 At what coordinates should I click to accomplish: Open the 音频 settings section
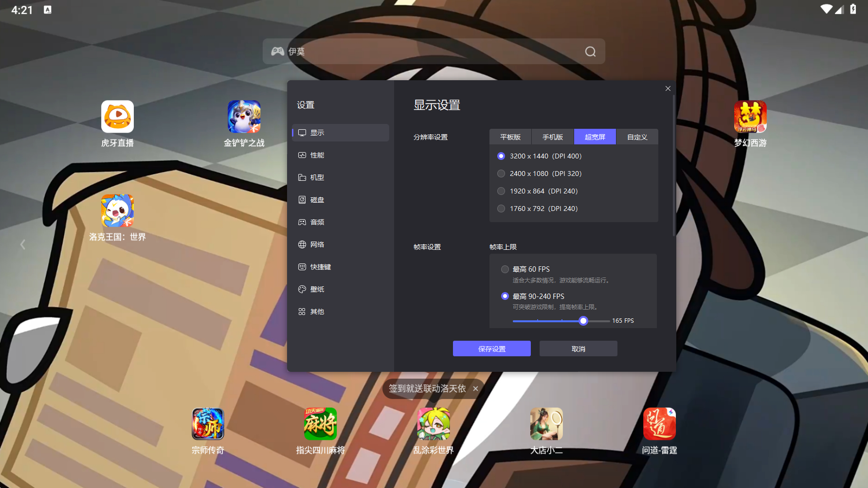point(341,222)
